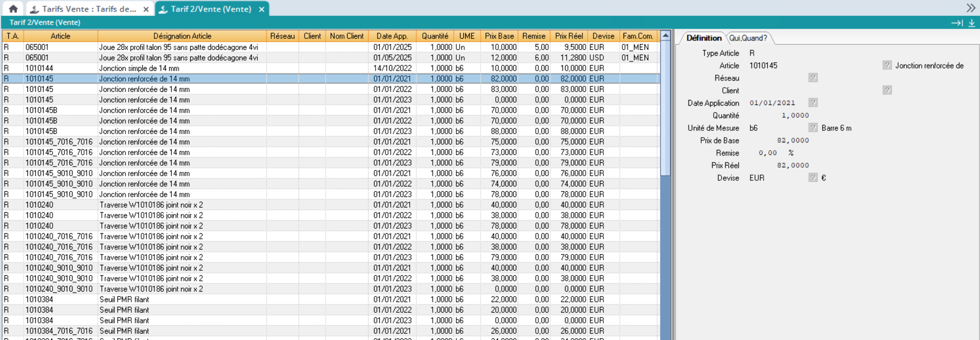Click the double-chevron tab overflow button
Image resolution: width=980 pixels, height=340 pixels.
(971, 8)
